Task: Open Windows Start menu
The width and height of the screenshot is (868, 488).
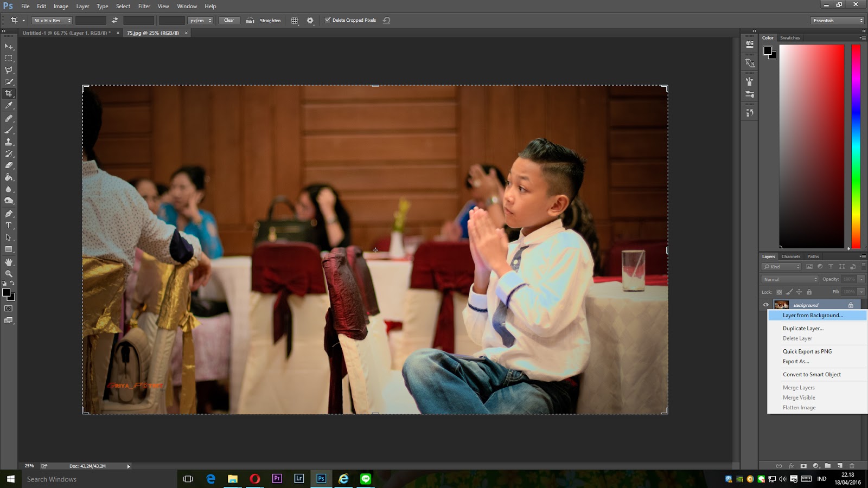Action: pos(10,479)
